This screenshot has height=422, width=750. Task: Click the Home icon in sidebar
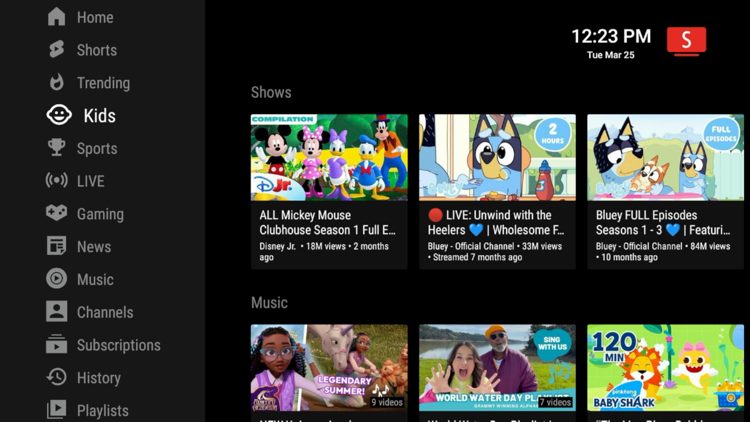pyautogui.click(x=57, y=17)
